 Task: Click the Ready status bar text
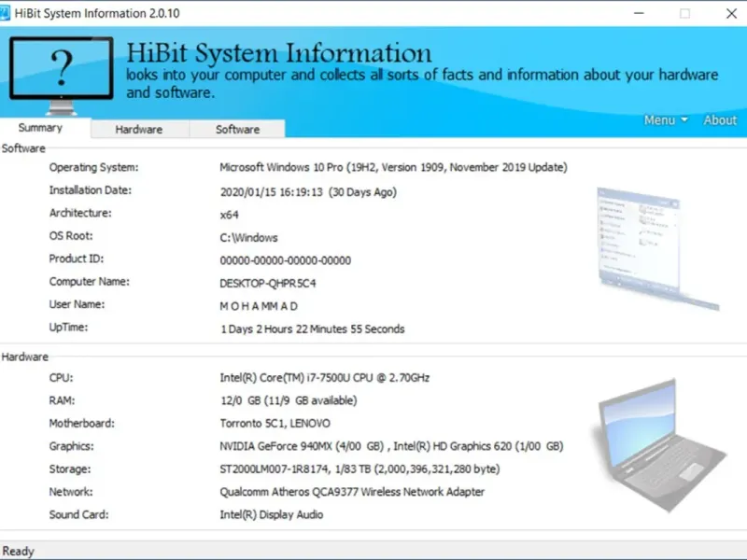[x=18, y=551]
